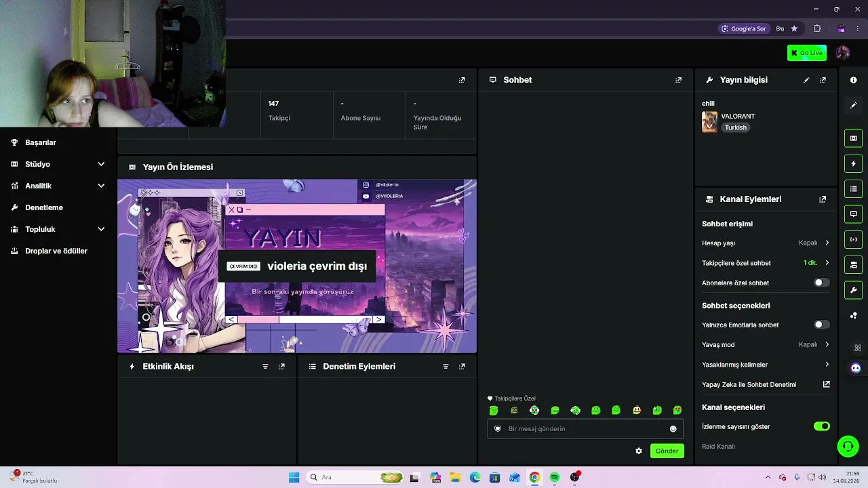Pop out the Etkinlik Akışı panel
The width and height of the screenshot is (868, 488).
pyautogui.click(x=281, y=367)
